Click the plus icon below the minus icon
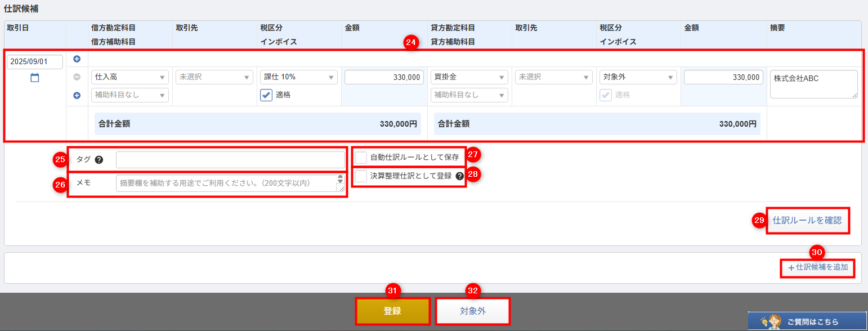 click(x=77, y=96)
